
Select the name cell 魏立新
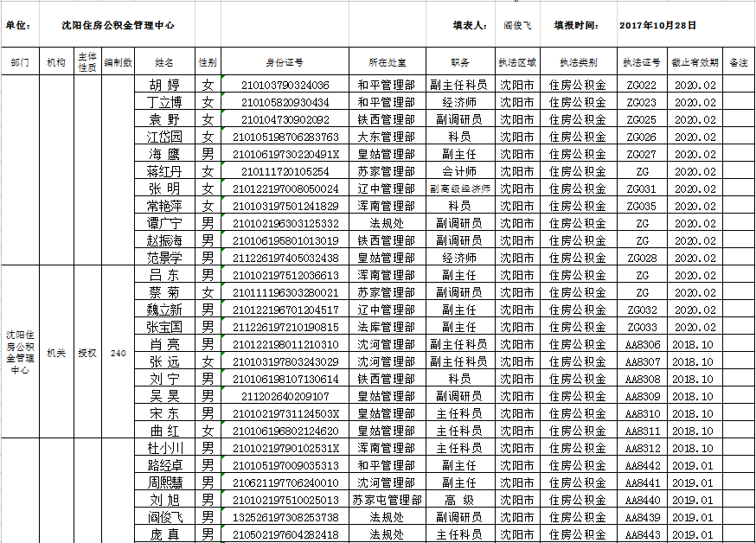(x=164, y=310)
